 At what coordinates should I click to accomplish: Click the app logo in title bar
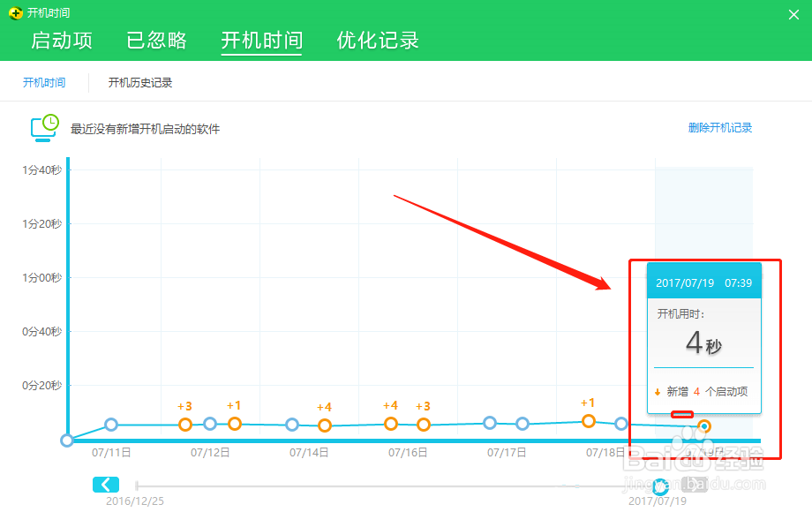point(14,13)
